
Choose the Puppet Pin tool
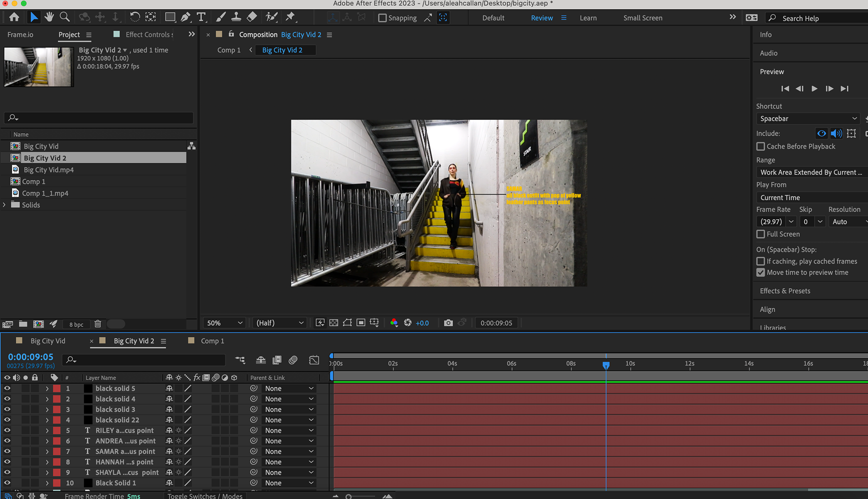tap(290, 17)
